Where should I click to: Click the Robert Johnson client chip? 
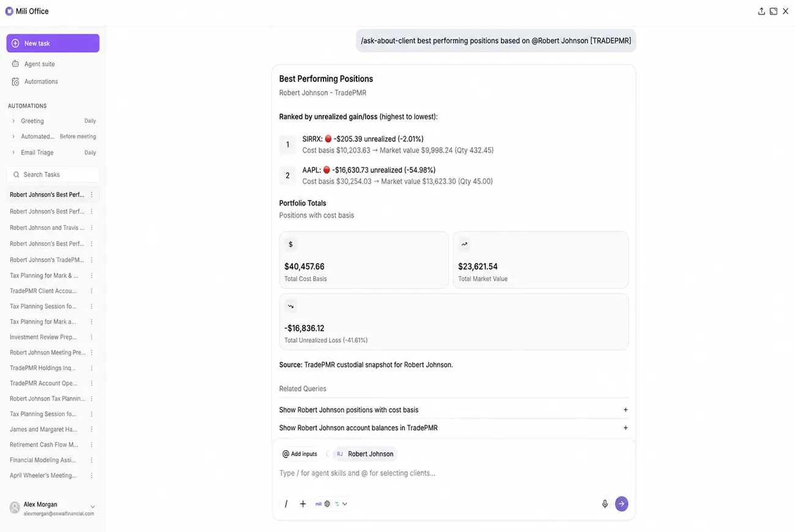point(365,454)
